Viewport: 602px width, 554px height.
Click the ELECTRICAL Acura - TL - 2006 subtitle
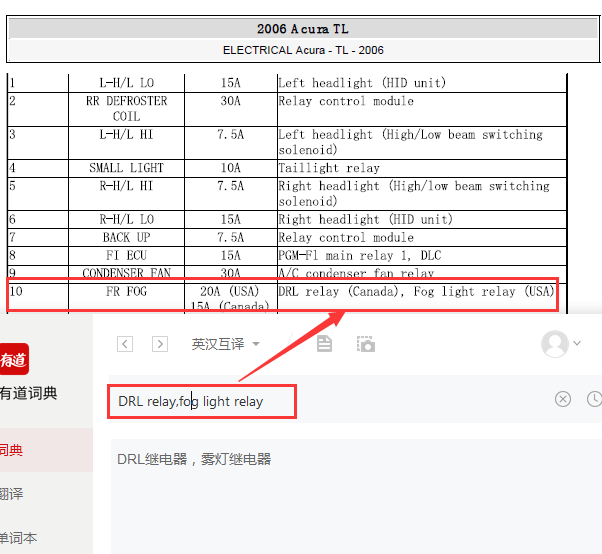303,50
